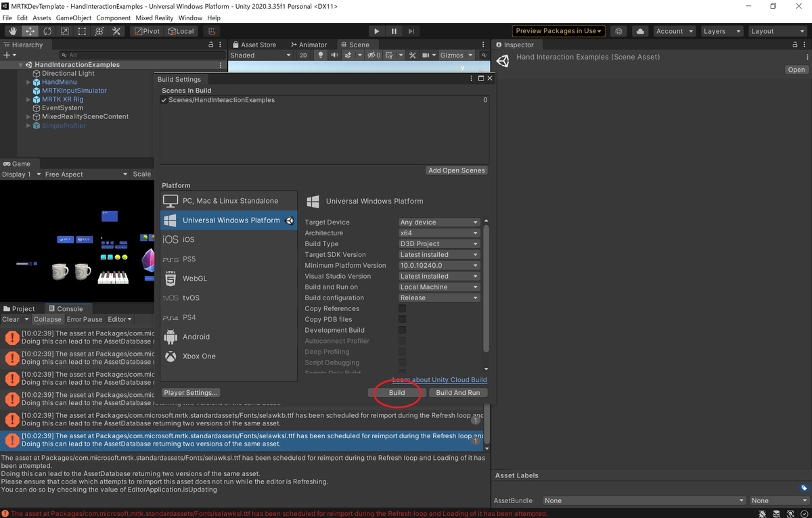
Task: Toggle scene effects icon
Action: (350, 55)
